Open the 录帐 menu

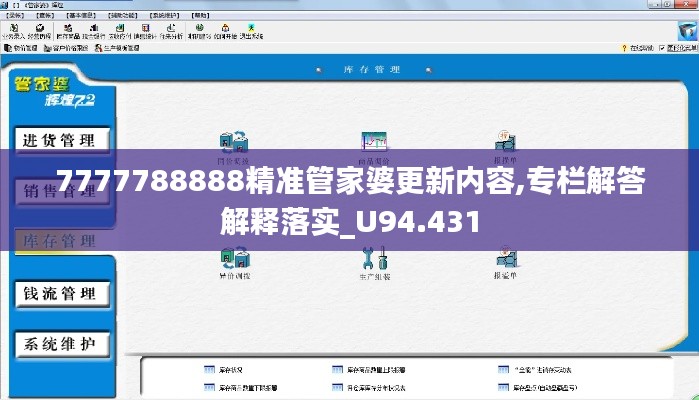(x=16, y=15)
